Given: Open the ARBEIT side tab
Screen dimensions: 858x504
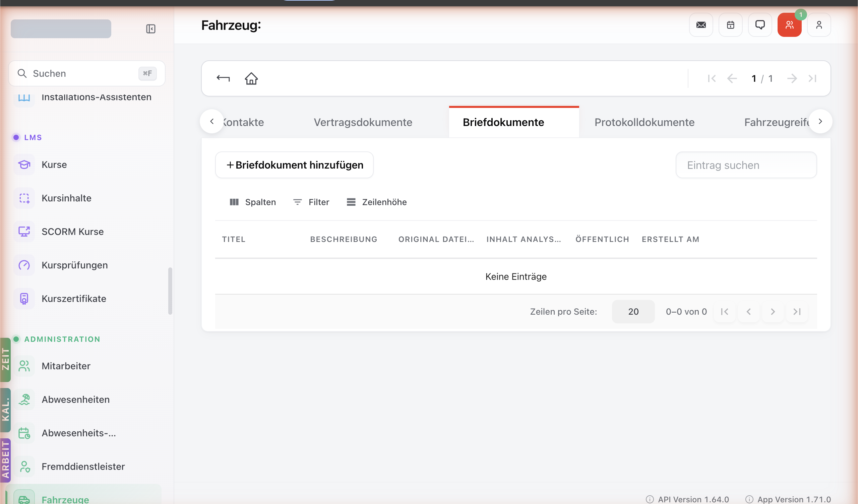Looking at the screenshot, I should click(x=5, y=460).
